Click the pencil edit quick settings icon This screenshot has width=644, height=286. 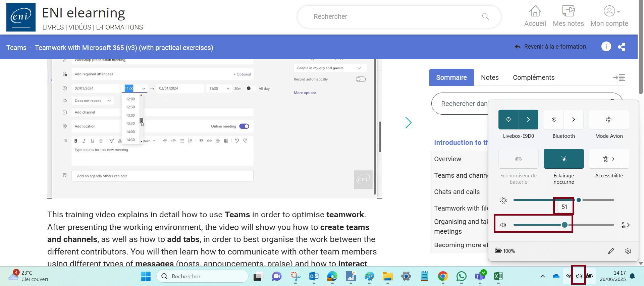pos(611,251)
